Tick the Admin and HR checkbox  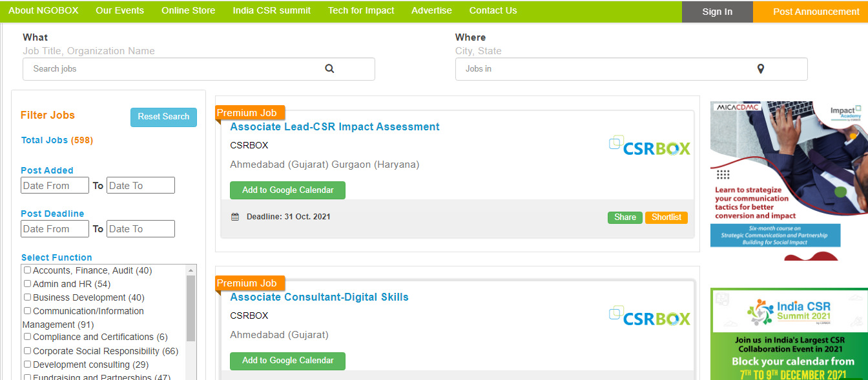pyautogui.click(x=27, y=284)
